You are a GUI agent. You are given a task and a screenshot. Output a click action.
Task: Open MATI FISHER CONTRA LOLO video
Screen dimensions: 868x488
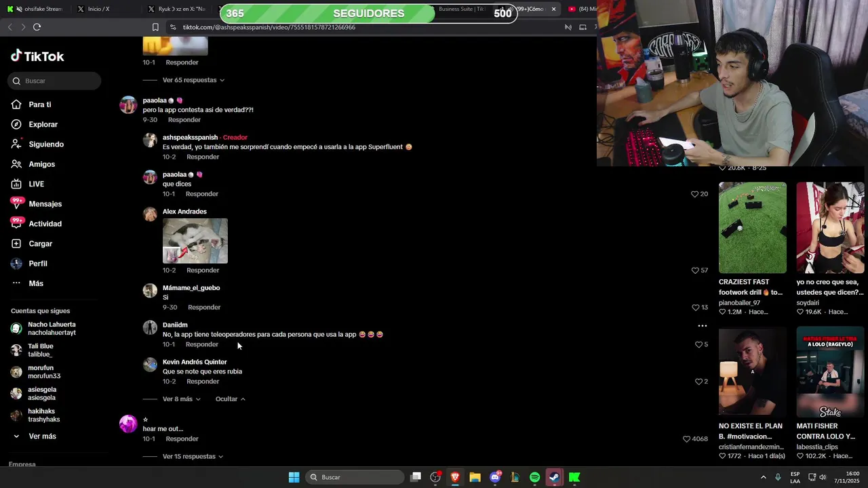830,372
